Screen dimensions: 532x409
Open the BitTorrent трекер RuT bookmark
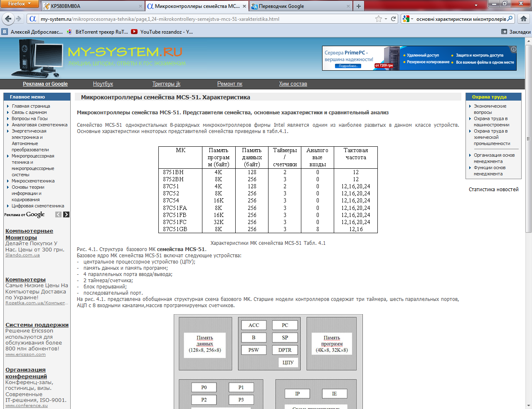(x=98, y=32)
